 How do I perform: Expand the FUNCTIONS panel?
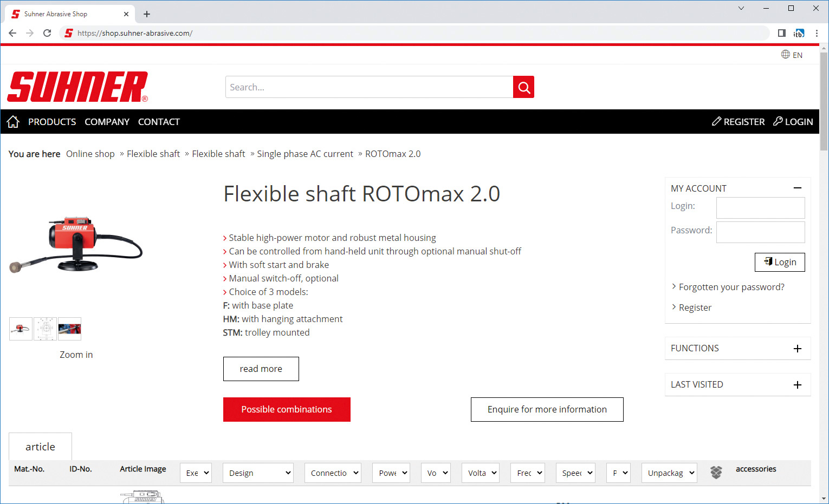coord(798,349)
